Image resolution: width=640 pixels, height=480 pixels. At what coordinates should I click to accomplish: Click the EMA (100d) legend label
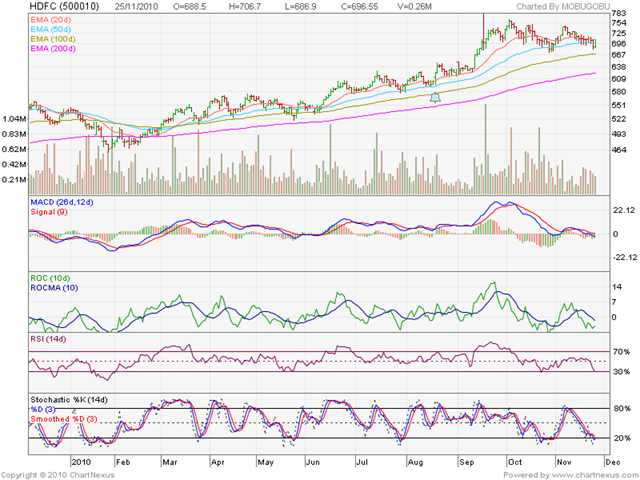tap(53, 39)
